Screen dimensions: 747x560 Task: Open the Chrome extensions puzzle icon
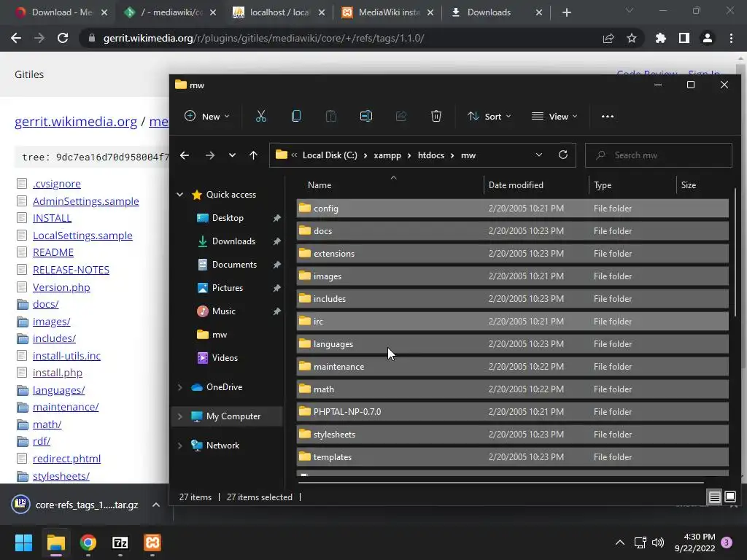[x=661, y=38]
